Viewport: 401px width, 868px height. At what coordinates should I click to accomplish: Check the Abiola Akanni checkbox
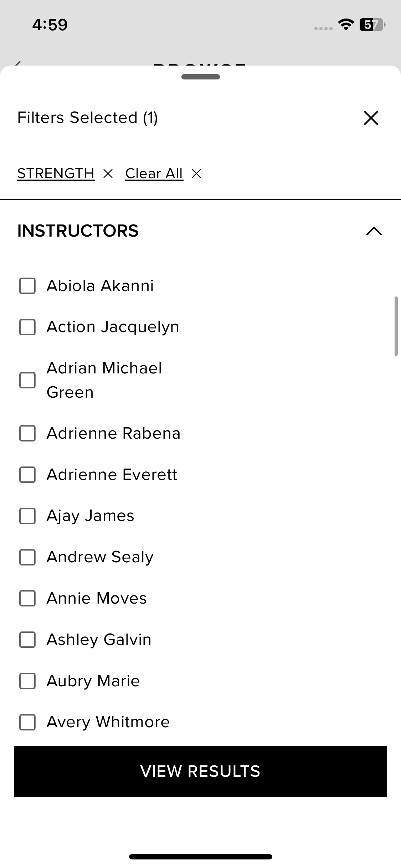coord(27,286)
